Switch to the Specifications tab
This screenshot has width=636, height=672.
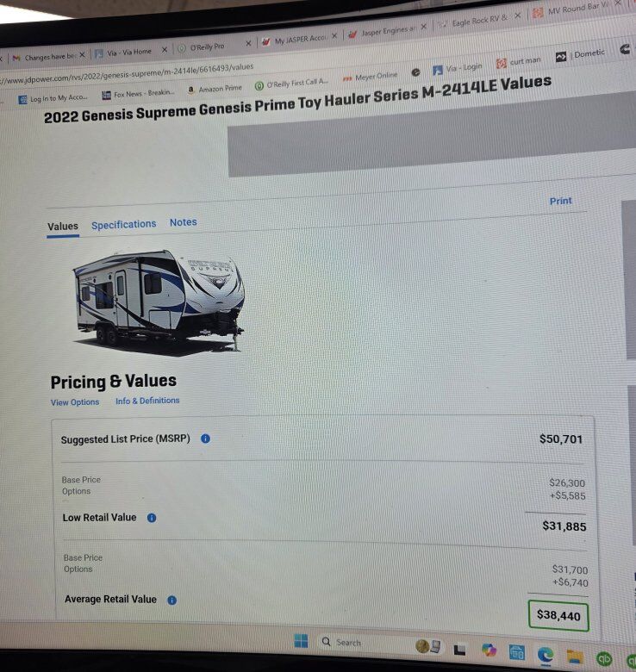[123, 224]
